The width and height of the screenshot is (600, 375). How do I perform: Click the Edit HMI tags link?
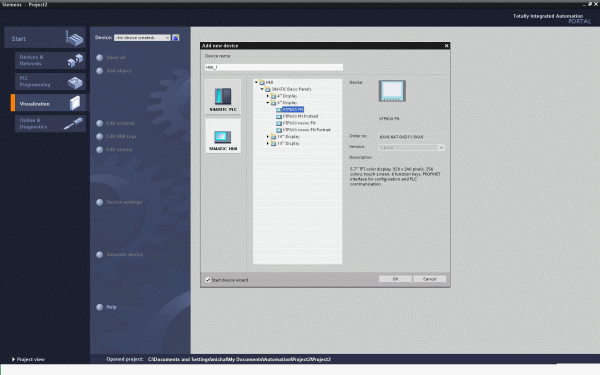click(121, 136)
